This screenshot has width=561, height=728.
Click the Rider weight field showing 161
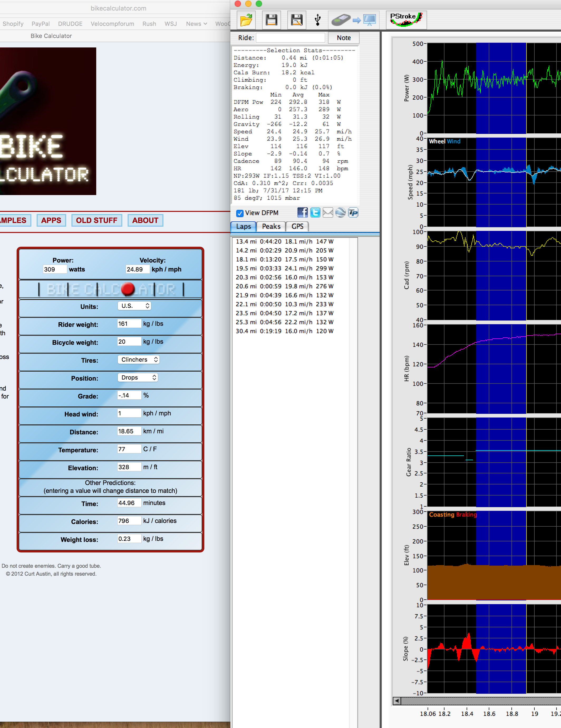coord(129,324)
